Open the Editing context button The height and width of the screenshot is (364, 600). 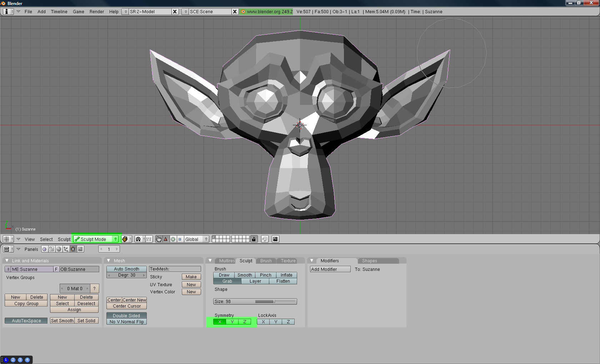click(x=73, y=249)
